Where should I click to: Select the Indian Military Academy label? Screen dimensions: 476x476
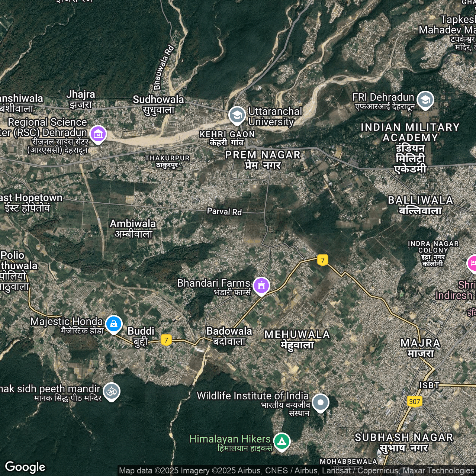pos(410,148)
